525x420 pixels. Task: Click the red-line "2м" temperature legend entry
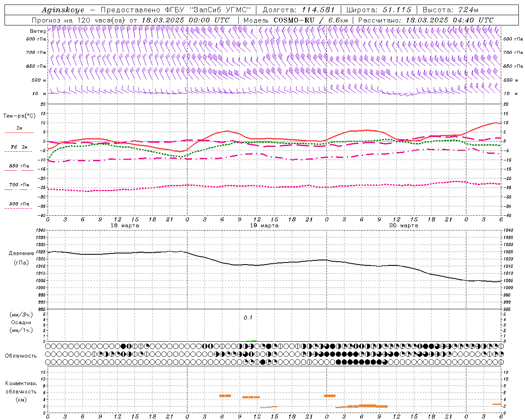(19, 128)
